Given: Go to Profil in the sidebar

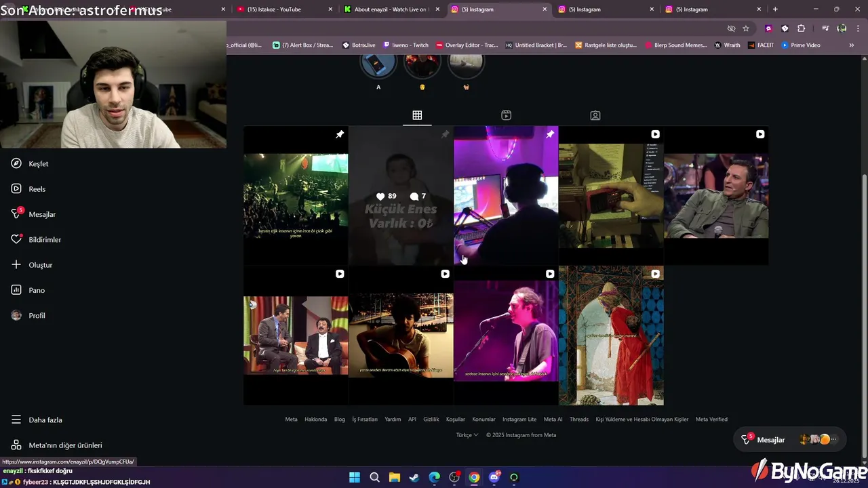Looking at the screenshot, I should (28, 315).
